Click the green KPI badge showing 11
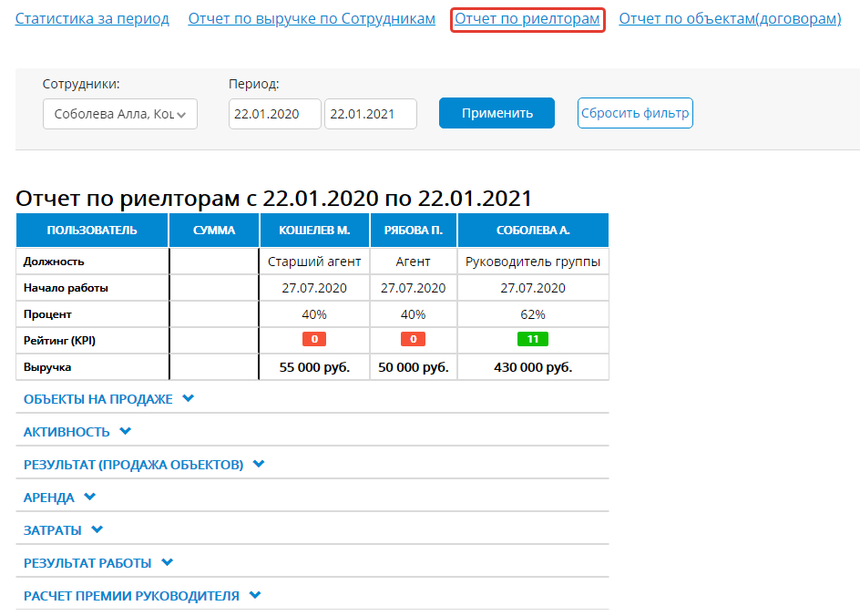Screen dimensions: 860x616 coord(533,340)
